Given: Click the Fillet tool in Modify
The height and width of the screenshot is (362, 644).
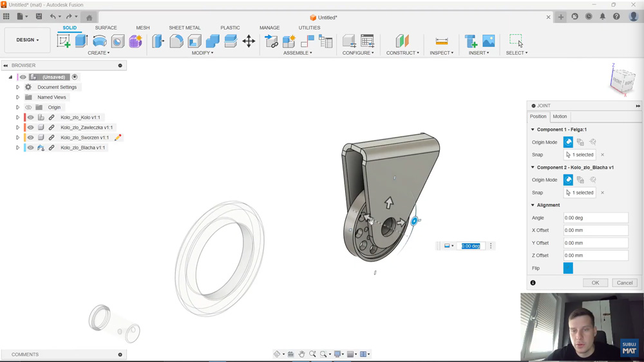Looking at the screenshot, I should coord(176,41).
